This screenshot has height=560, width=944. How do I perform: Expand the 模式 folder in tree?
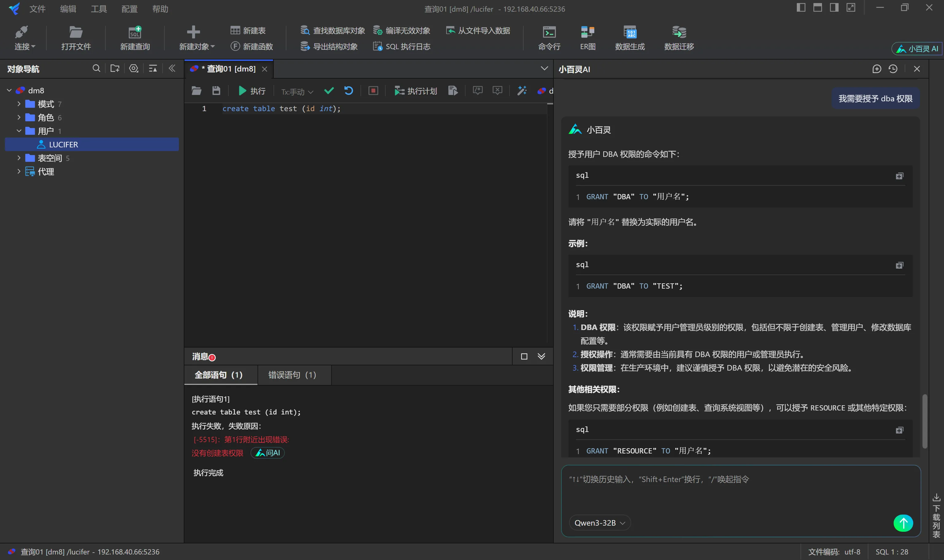click(x=19, y=104)
